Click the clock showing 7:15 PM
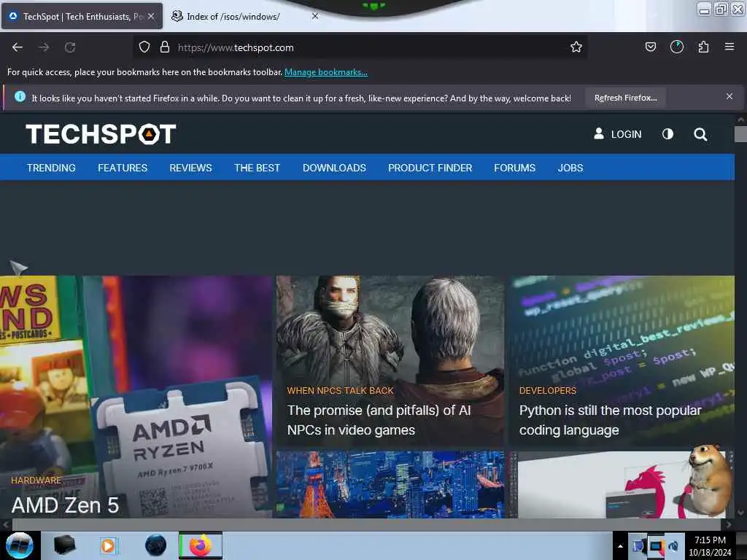The height and width of the screenshot is (560, 747). (709, 540)
